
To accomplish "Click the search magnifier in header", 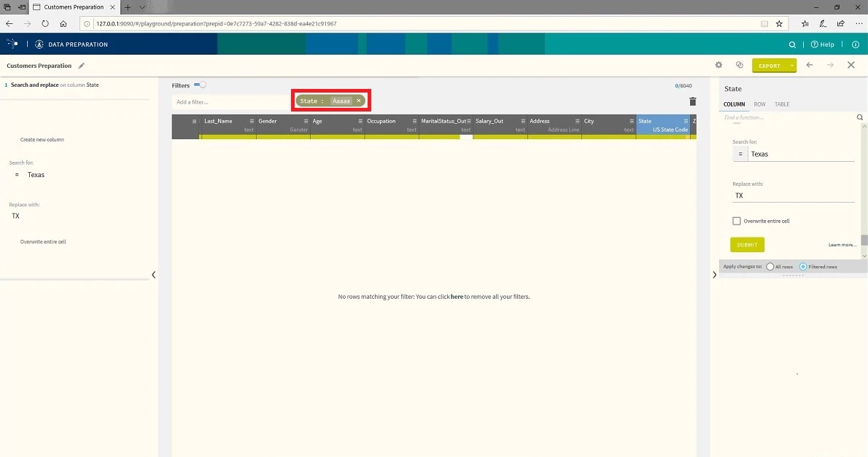I will (x=792, y=44).
